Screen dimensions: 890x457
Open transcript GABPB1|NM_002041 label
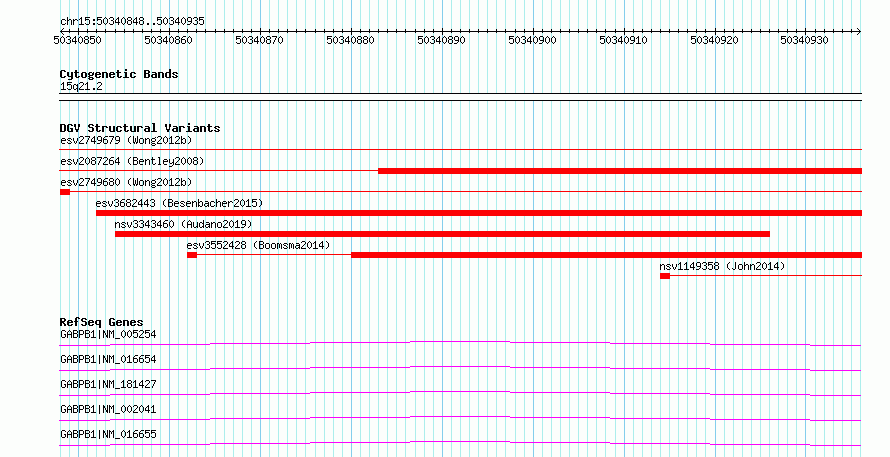click(108, 409)
